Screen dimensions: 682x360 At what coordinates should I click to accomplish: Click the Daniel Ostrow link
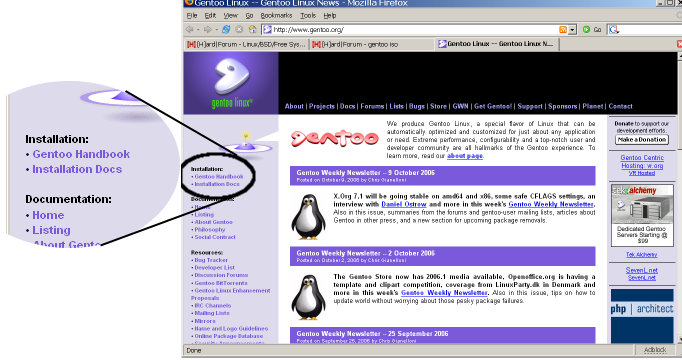pos(404,204)
